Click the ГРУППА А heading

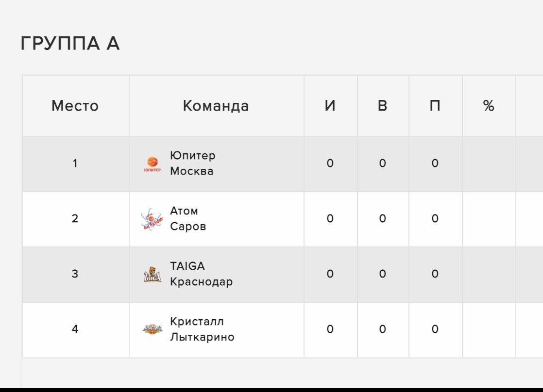pyautogui.click(x=70, y=44)
